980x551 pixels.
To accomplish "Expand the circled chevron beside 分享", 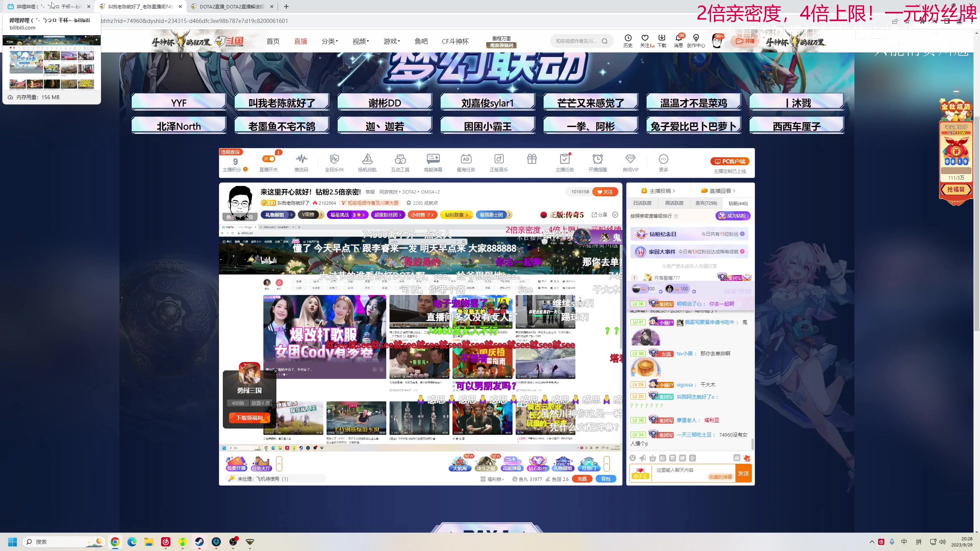I will 615,215.
